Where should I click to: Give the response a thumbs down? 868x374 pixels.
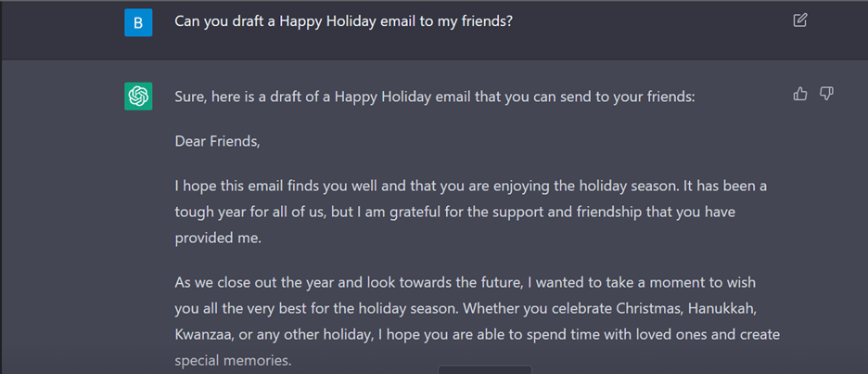(x=826, y=94)
